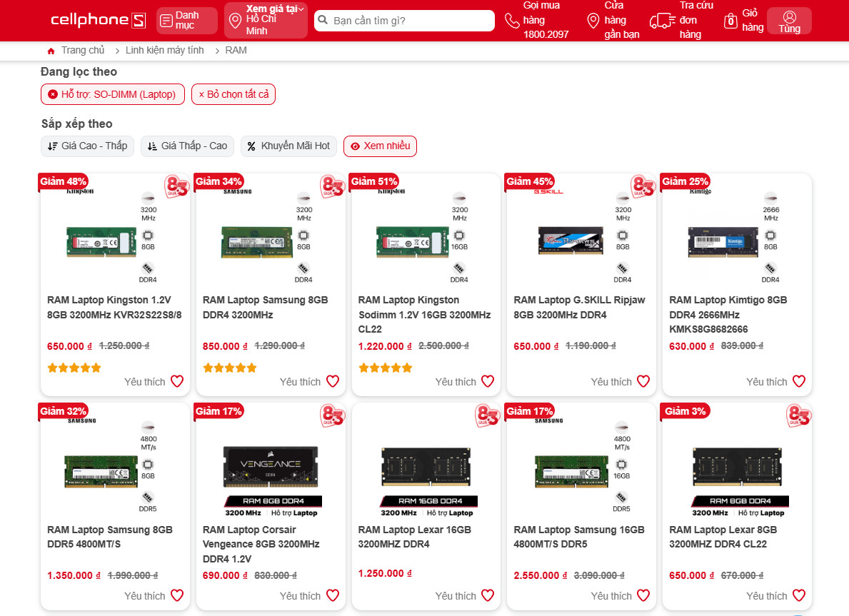Click Bỏ chọn tất cả to clear filters

(x=233, y=94)
